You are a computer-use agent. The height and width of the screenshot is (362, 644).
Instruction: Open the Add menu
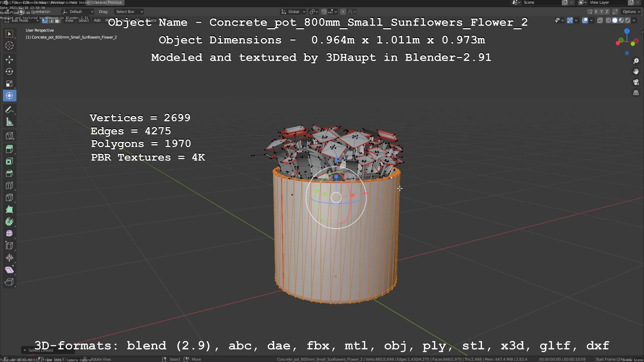coord(97,21)
